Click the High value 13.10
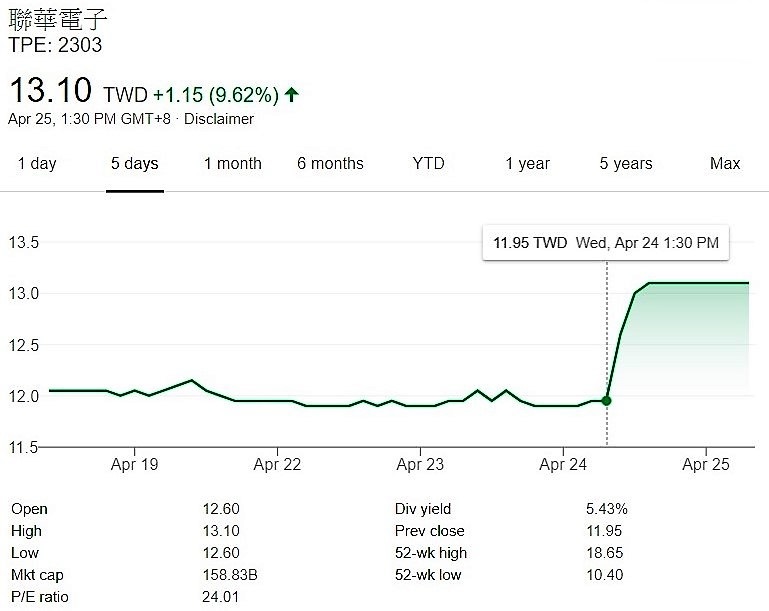The width and height of the screenshot is (769, 611). click(221, 531)
